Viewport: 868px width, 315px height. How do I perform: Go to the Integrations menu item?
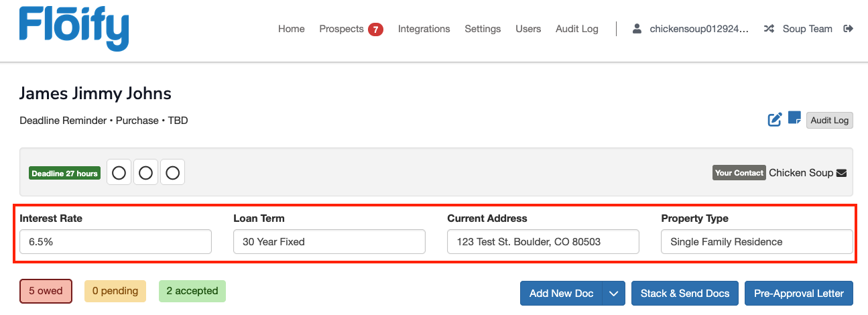[x=424, y=29]
